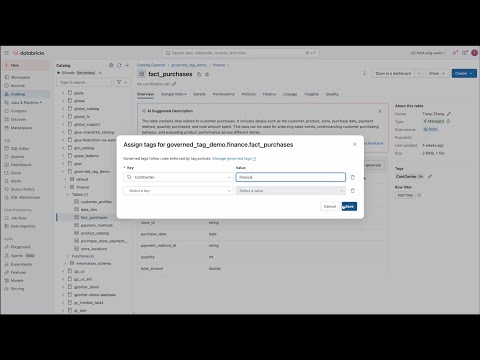Delete the CostCenter tag row with trash icon
The image size is (480, 360).
pos(353,177)
